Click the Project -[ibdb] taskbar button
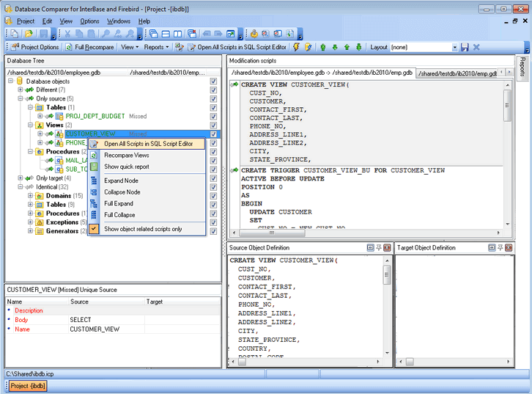Image resolution: width=532 pixels, height=394 pixels. tap(28, 386)
